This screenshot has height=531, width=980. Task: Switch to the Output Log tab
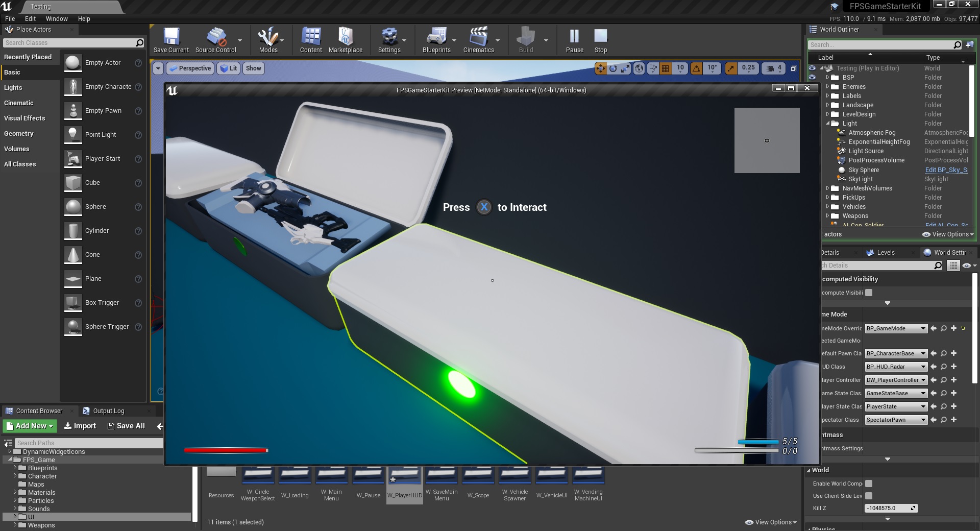pyautogui.click(x=108, y=411)
